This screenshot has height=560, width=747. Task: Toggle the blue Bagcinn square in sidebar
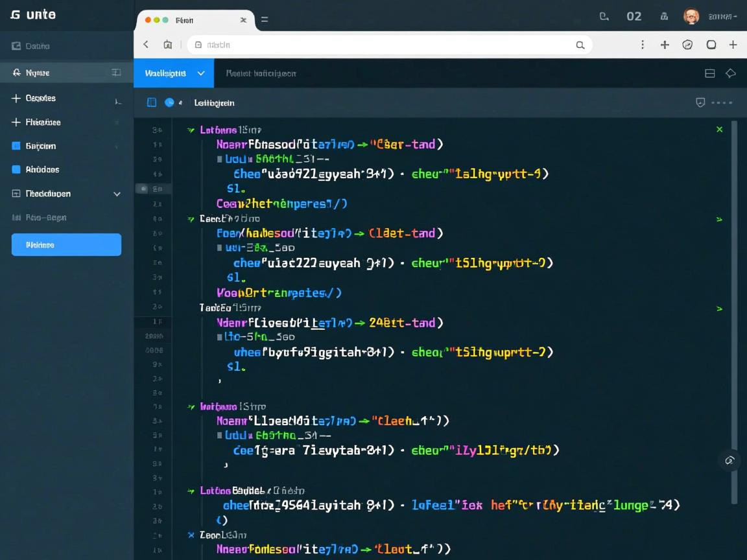pos(16,146)
